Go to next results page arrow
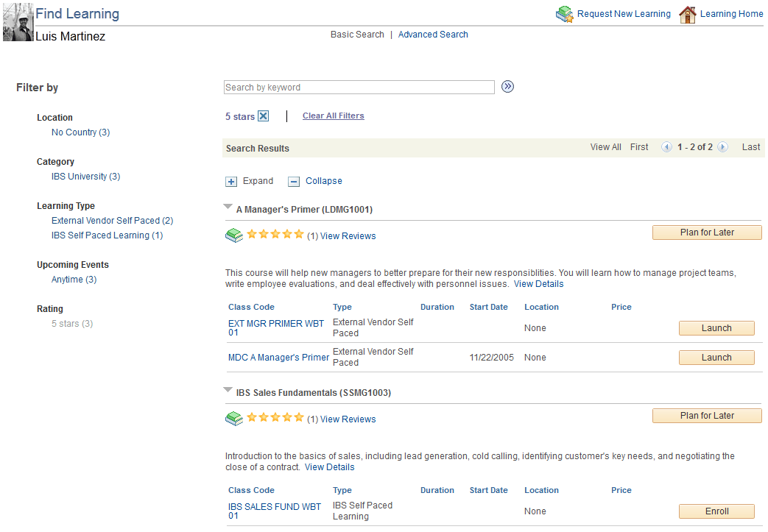768x532 pixels. 722,147
